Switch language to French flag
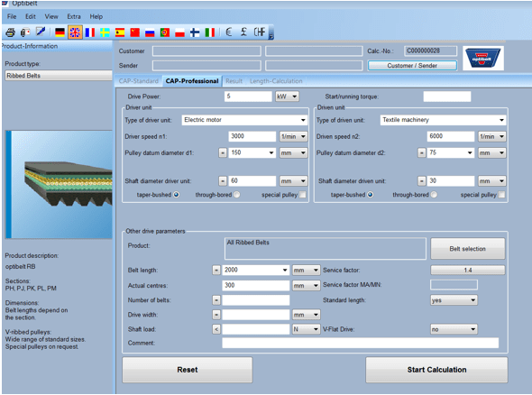This screenshot has height=395, width=532. tap(90, 32)
